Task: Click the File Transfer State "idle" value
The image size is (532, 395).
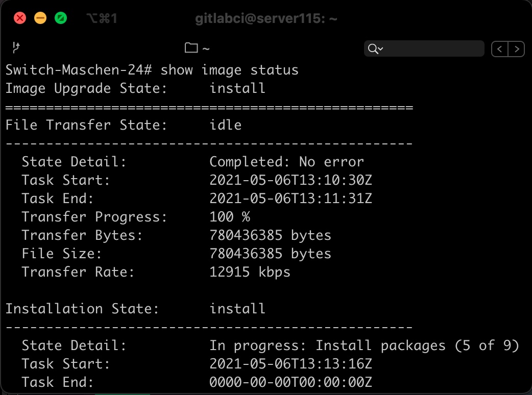Action: pyautogui.click(x=226, y=125)
